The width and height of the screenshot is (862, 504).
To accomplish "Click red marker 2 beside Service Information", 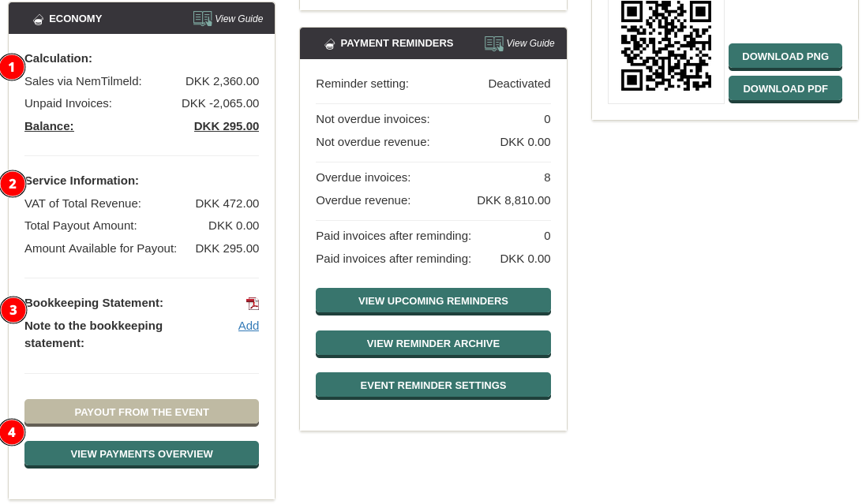I will [12, 184].
